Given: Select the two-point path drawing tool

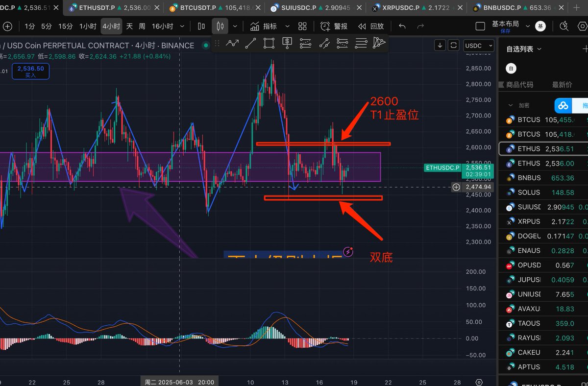Looking at the screenshot, I should pyautogui.click(x=324, y=43).
